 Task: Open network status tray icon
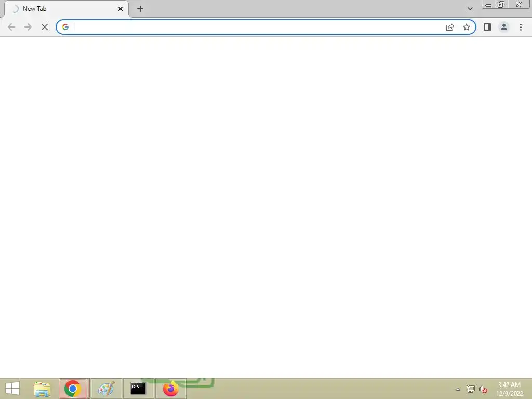(x=471, y=389)
